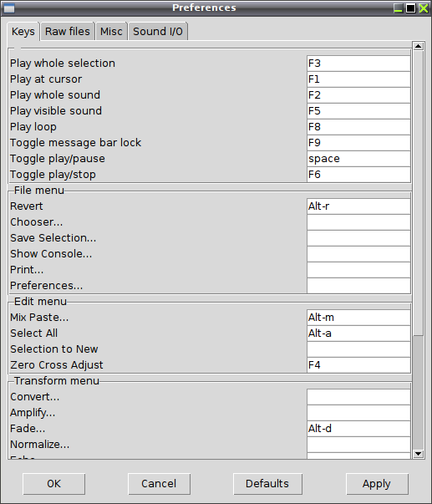This screenshot has height=504, width=432.
Task: Edit Zero Cross Adjust shortcut field
Action: [358, 365]
